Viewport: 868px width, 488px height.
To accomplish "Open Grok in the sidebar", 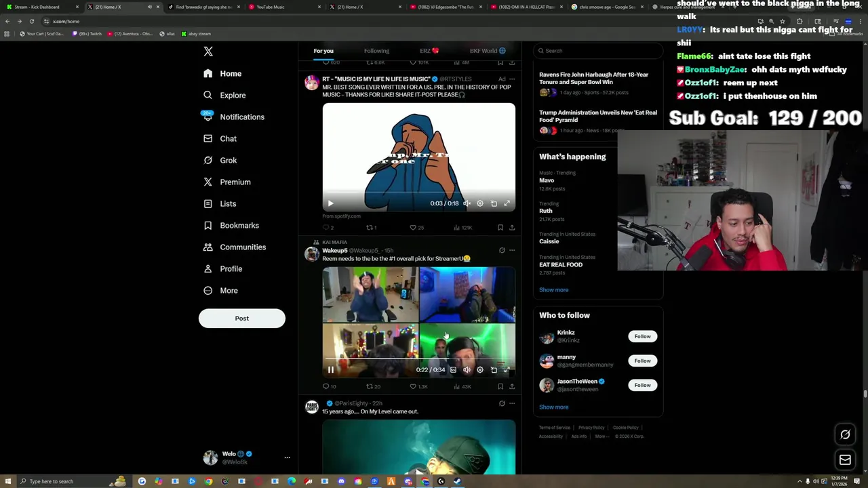I will 220,160.
